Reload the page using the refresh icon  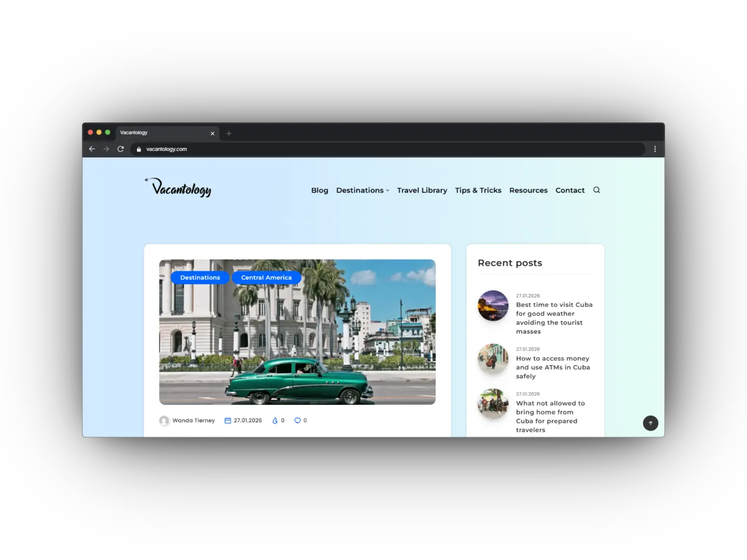[120, 149]
